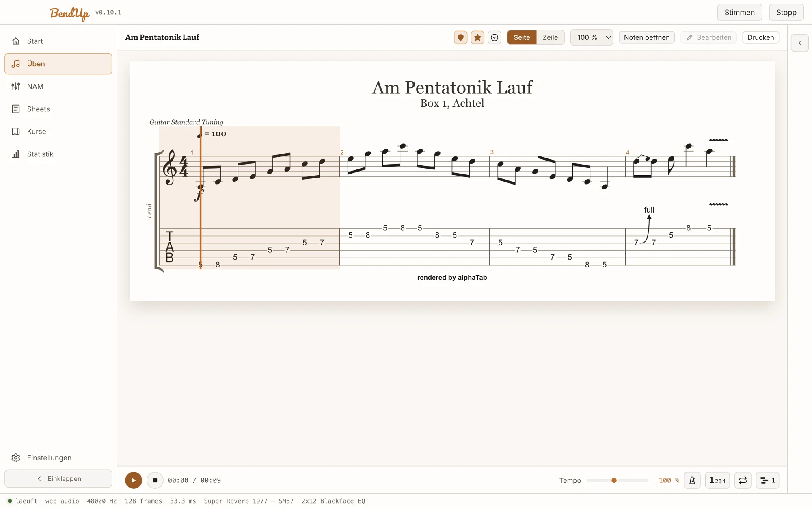Open the 100 % zoom dropdown

[592, 37]
